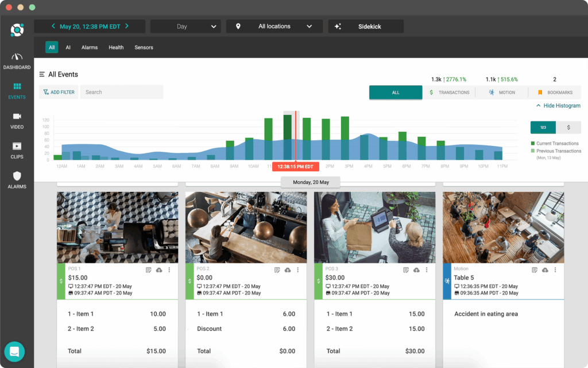Click inside the event Search field
This screenshot has width=588, height=368.
coord(121,92)
